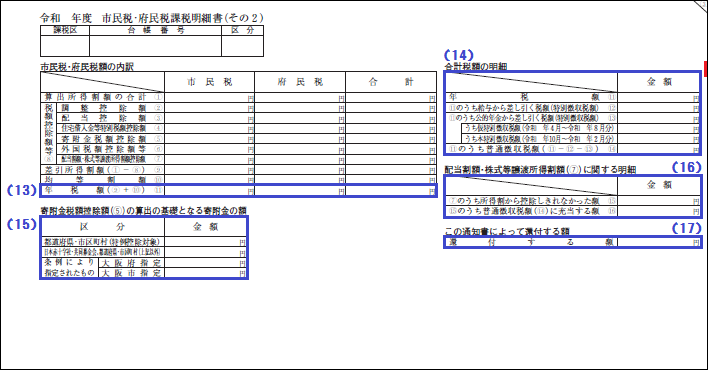Select the row label 算出所得割額の合計①
Viewport: 708px width, 370px height.
tap(102, 97)
